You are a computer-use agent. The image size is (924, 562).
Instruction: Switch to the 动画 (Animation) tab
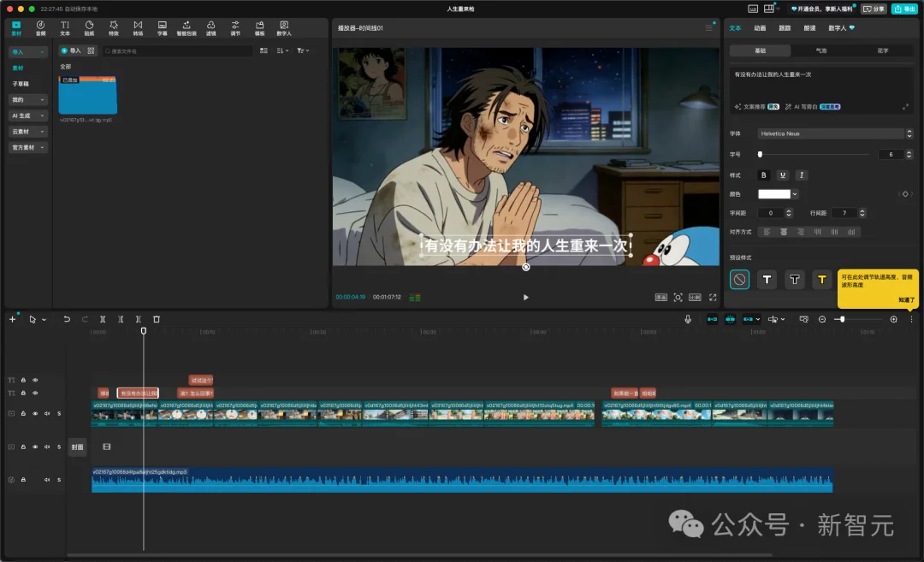(760, 28)
